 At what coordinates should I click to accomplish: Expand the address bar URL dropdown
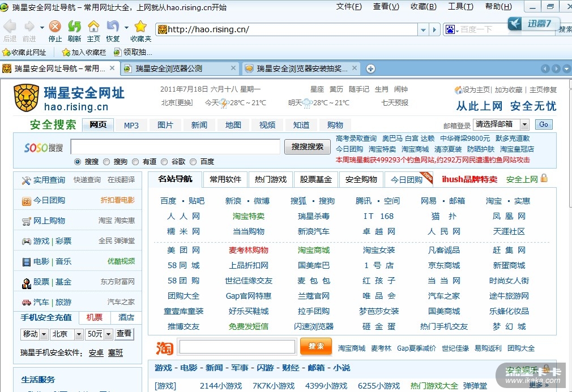[423, 29]
